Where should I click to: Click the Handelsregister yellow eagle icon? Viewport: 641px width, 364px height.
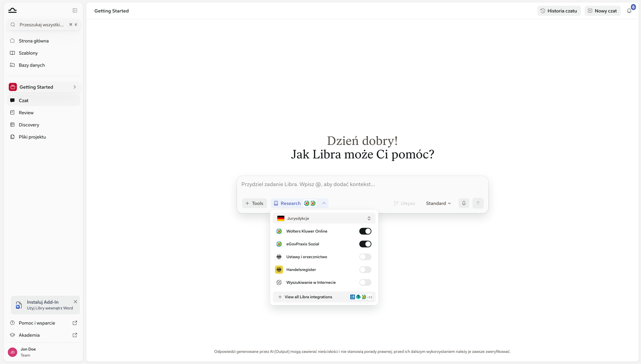point(279,269)
